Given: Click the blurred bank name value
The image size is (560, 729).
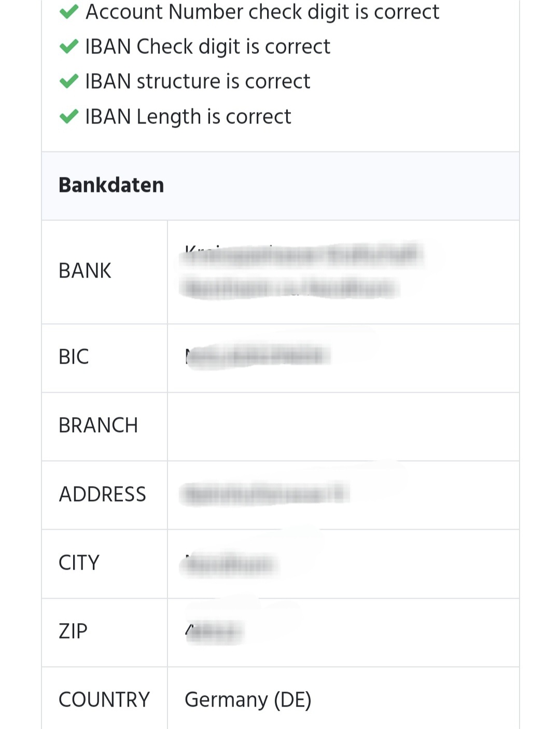Looking at the screenshot, I should (302, 271).
